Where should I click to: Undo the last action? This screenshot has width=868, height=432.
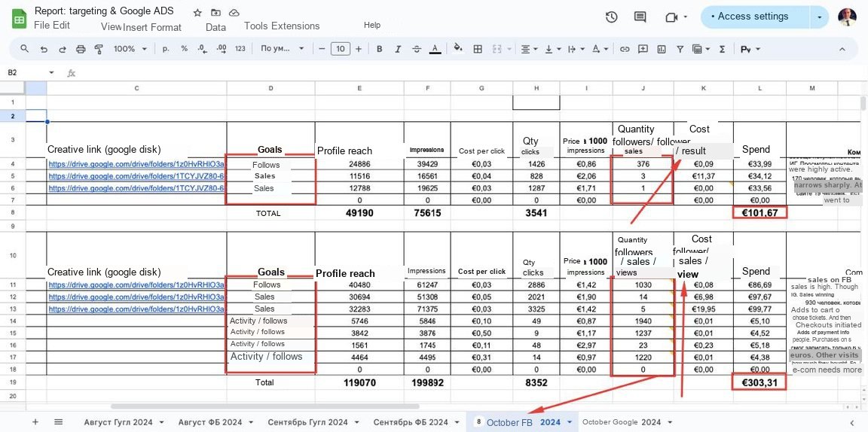point(44,49)
